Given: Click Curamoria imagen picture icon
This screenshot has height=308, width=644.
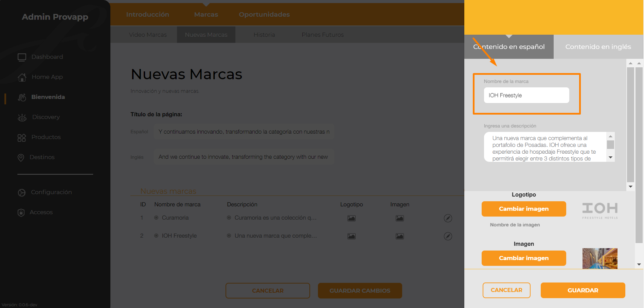Looking at the screenshot, I should (400, 218).
